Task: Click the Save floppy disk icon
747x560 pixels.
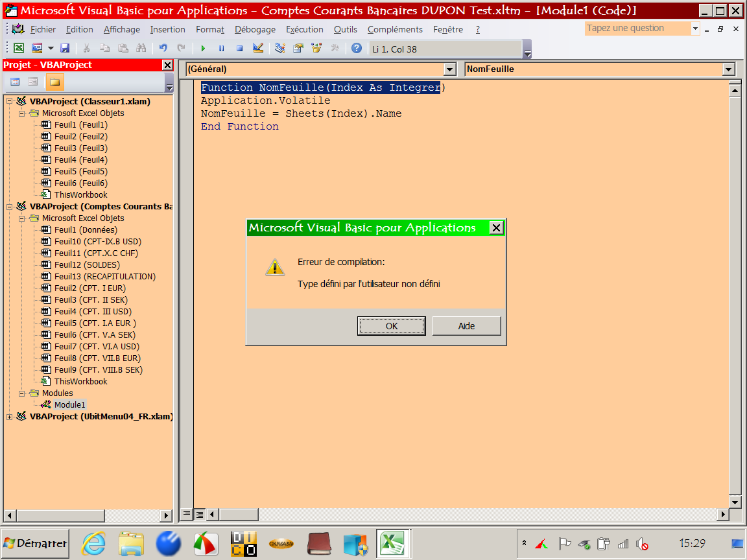Action: pos(65,48)
